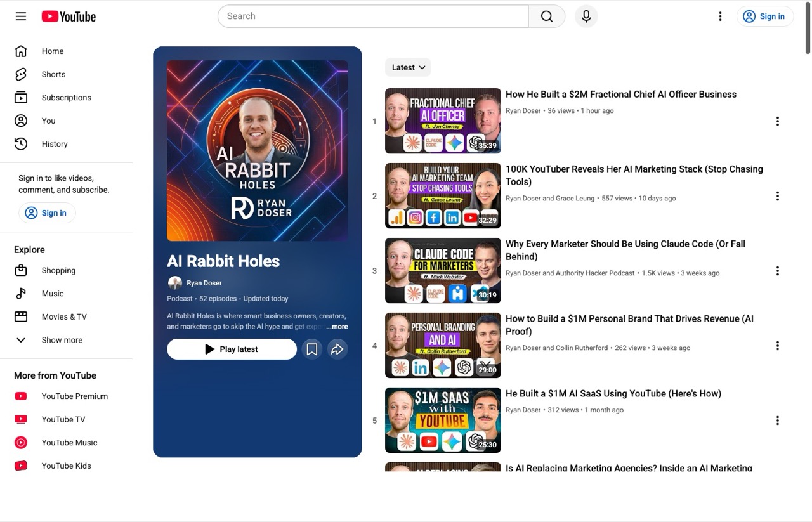Open the hamburger guide menu
Screen dimensions: 812x522
coord(21,16)
